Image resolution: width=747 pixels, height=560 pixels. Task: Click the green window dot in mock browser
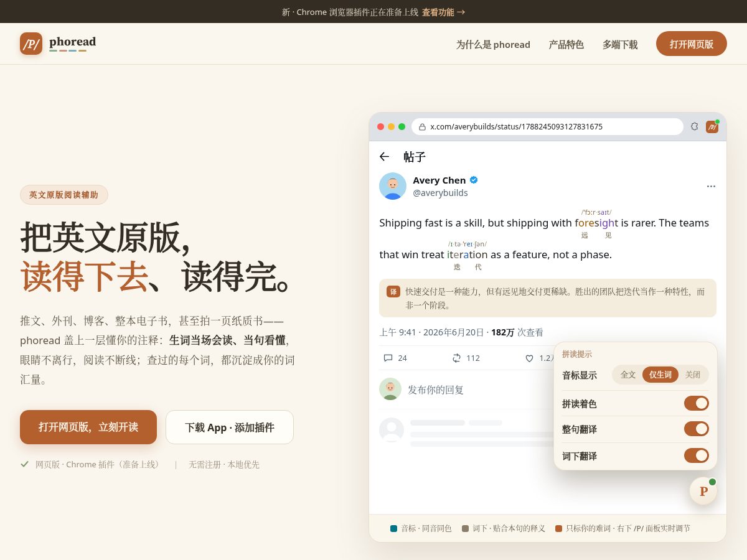click(x=402, y=126)
